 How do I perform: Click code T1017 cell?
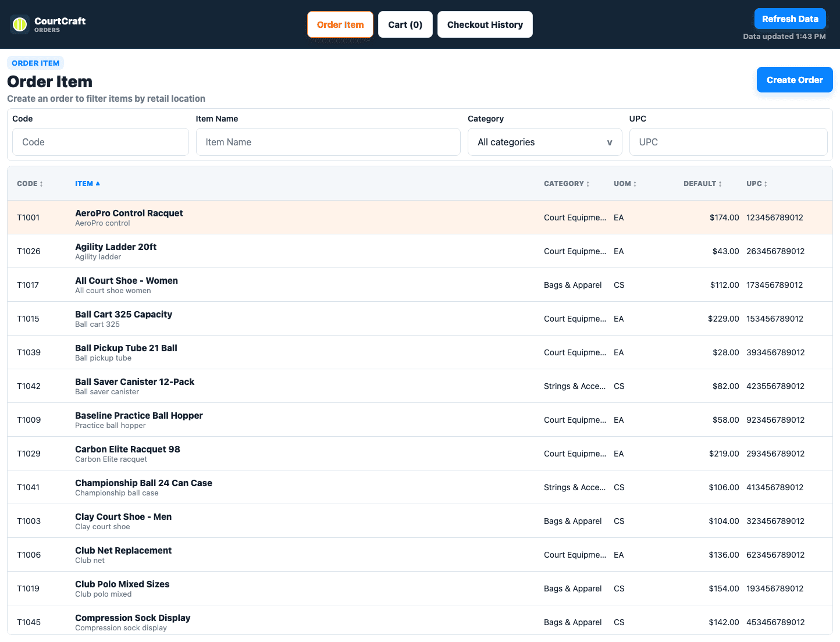(28, 285)
